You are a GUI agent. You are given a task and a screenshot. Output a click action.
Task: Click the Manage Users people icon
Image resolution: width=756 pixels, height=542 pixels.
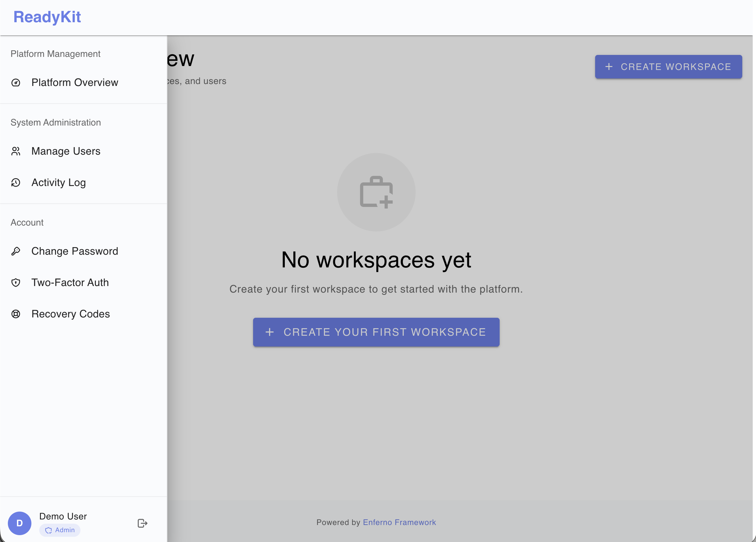[x=16, y=152]
